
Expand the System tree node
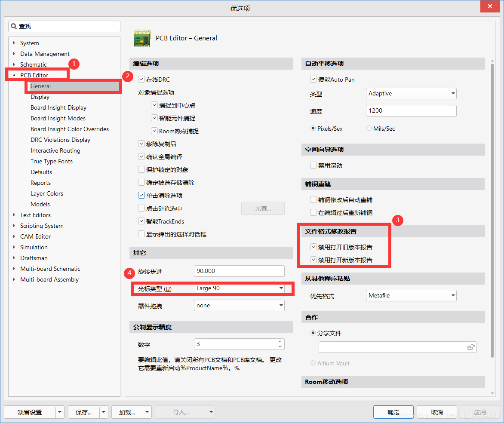[x=14, y=43]
